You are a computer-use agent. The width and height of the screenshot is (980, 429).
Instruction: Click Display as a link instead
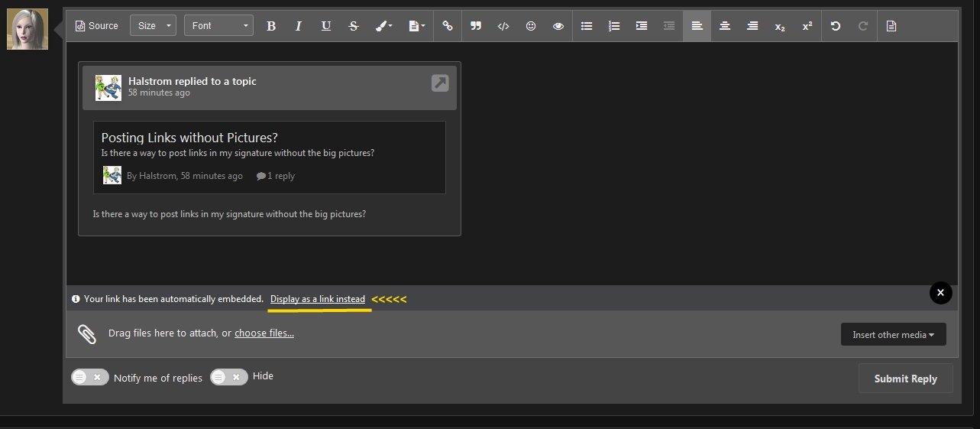pos(318,299)
